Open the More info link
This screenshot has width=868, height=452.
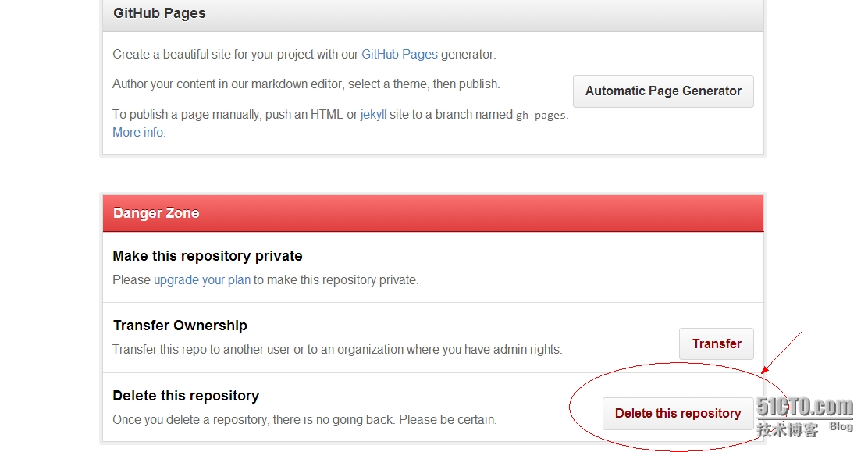tap(138, 133)
